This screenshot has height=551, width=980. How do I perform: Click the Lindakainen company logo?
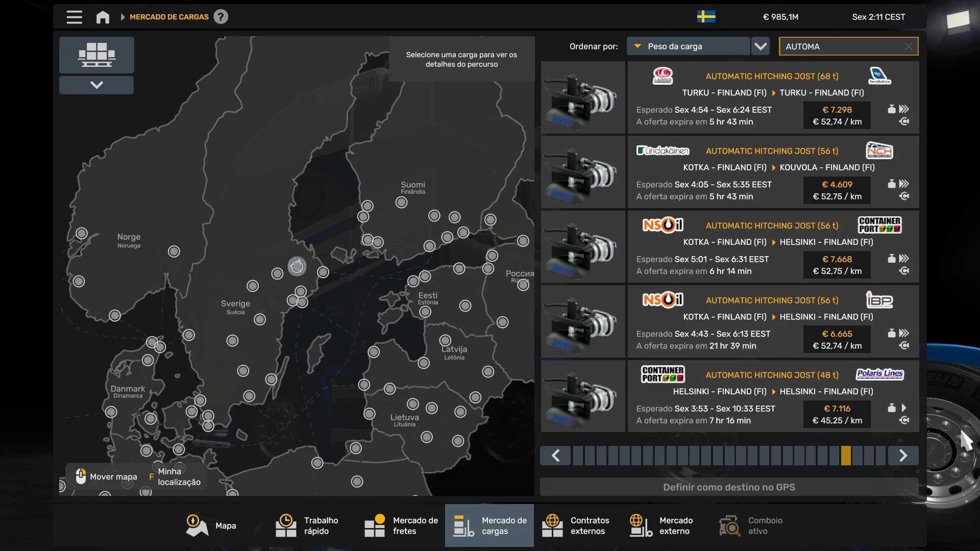coord(663,151)
